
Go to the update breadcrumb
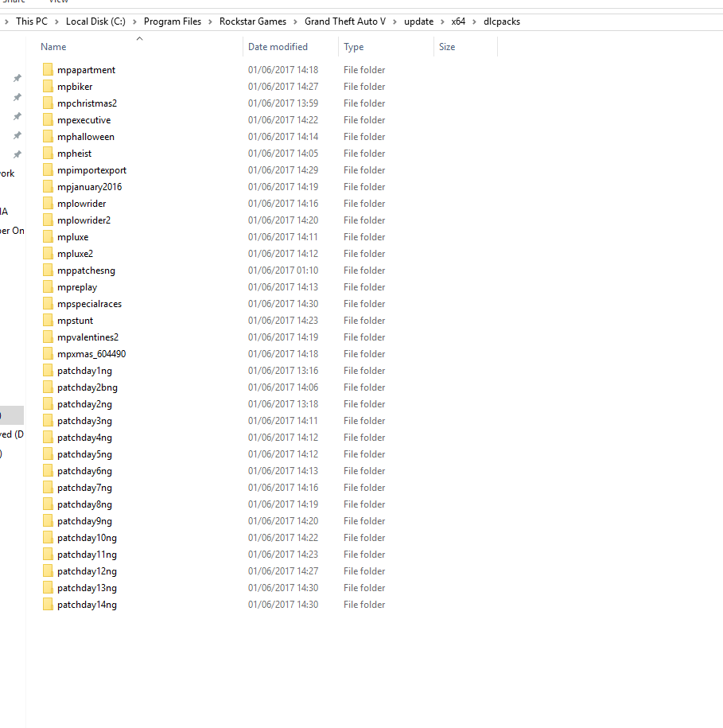pyautogui.click(x=418, y=21)
